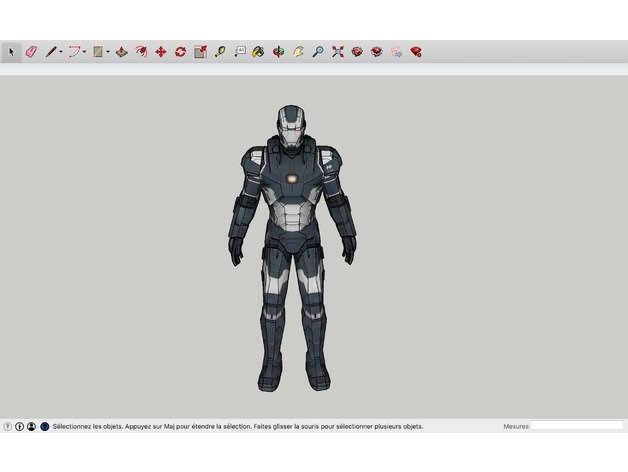Click the geolocation status bar icon

(8, 426)
